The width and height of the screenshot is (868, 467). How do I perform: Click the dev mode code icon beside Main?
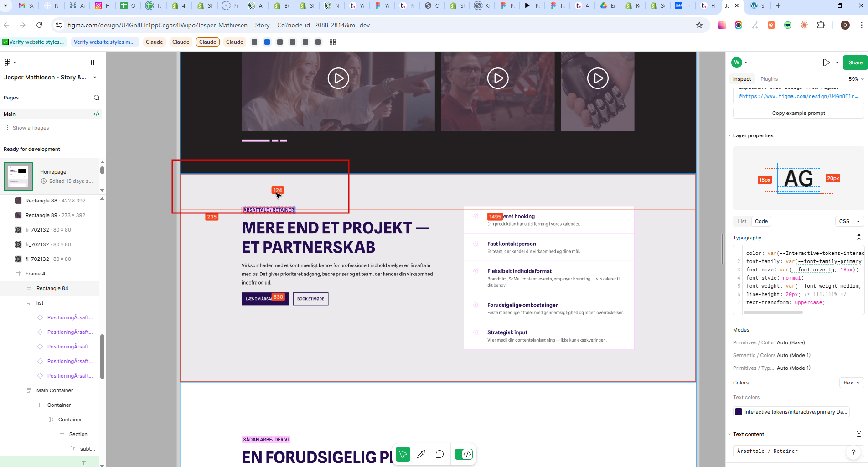[x=97, y=114]
